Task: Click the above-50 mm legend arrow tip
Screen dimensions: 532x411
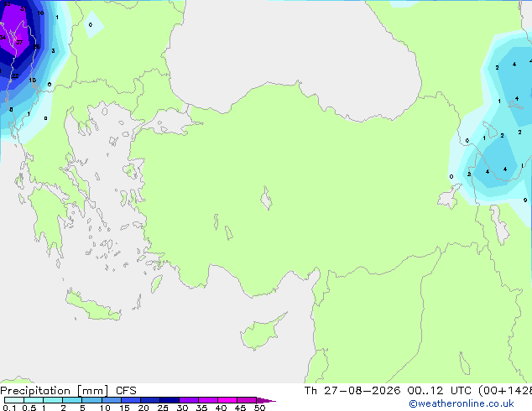Action: pyautogui.click(x=266, y=400)
